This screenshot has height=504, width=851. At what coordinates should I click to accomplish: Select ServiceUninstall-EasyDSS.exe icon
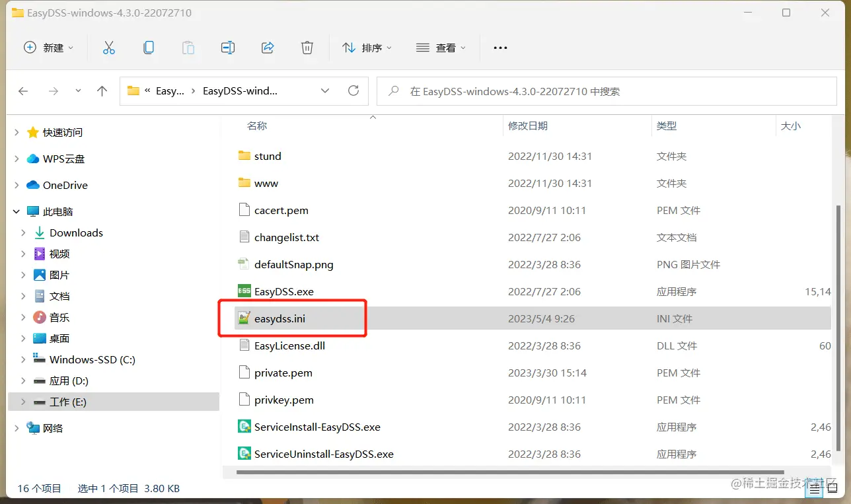244,454
